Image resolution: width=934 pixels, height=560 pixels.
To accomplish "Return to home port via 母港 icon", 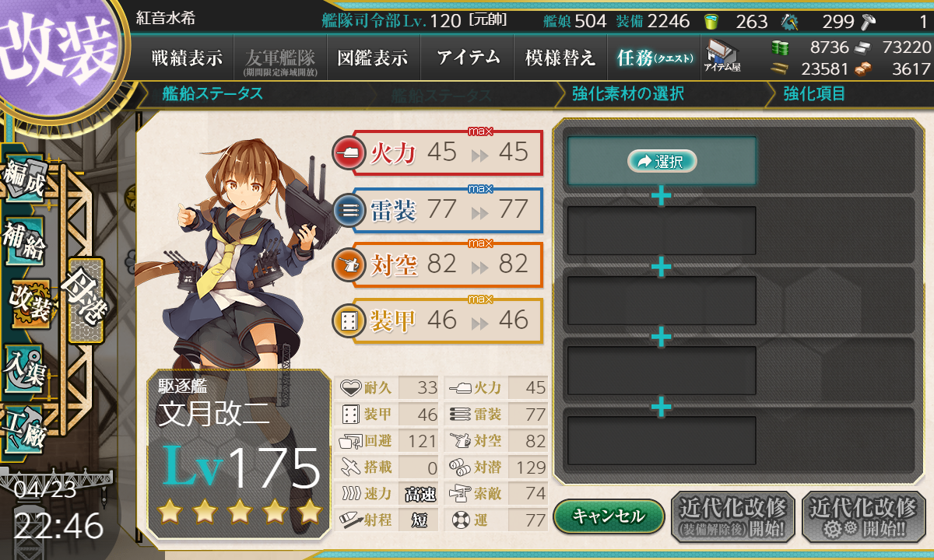I will click(84, 301).
